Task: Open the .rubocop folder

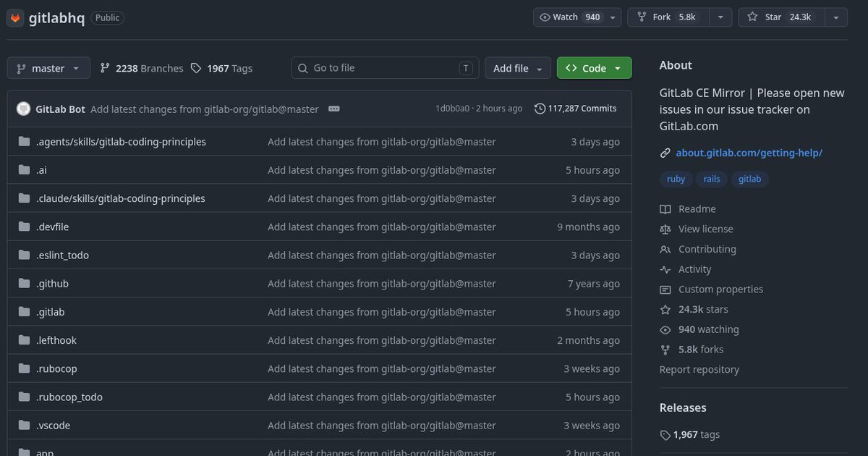Action: [56, 368]
